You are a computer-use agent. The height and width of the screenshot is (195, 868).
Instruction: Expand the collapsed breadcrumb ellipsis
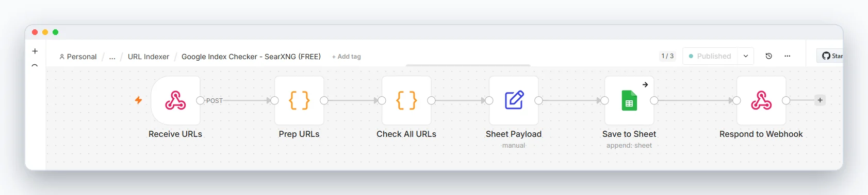[x=112, y=57]
